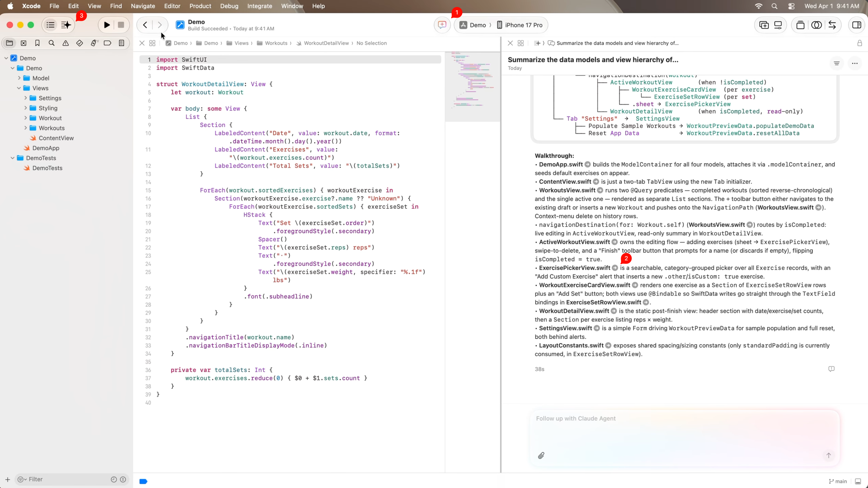Open the code review arrows icon
The height and width of the screenshot is (488, 868).
pos(832,25)
